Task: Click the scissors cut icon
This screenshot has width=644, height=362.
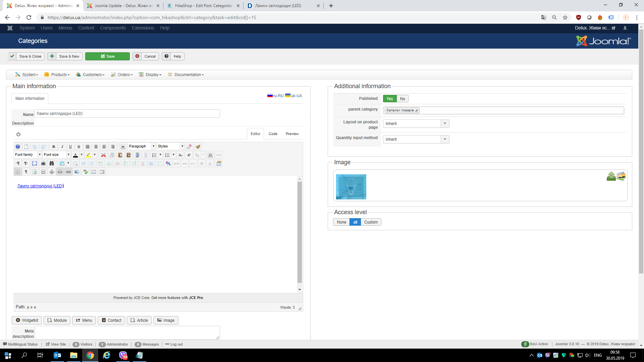Action: 104,155
